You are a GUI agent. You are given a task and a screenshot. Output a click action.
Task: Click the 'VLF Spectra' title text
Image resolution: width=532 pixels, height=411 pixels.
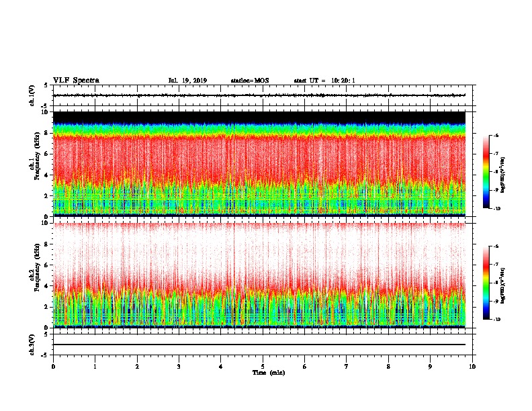pos(76,81)
